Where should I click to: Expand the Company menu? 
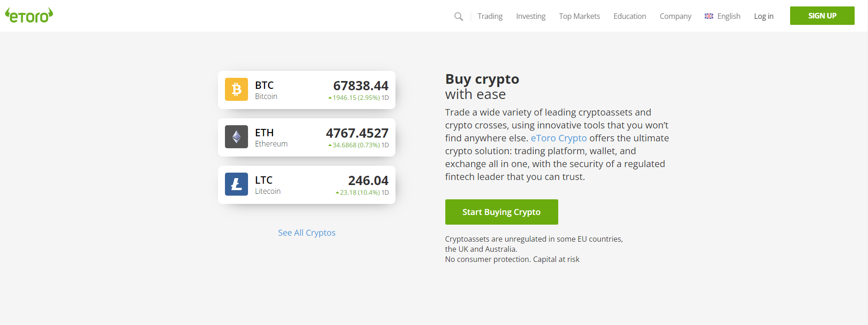(x=675, y=16)
